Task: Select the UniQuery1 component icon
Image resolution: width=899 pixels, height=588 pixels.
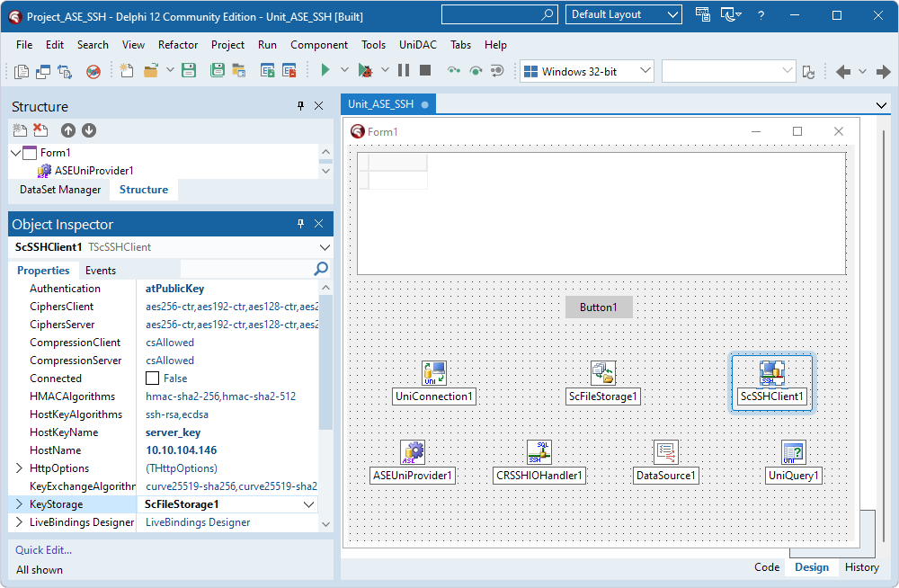Action: tap(793, 451)
